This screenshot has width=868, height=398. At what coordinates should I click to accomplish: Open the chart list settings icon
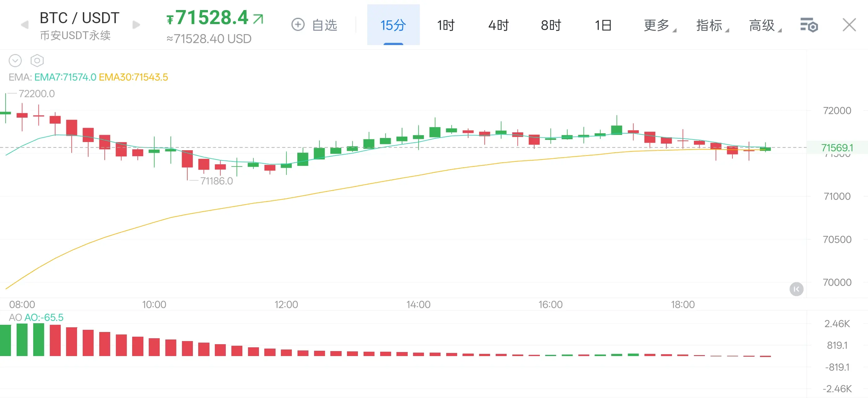(x=809, y=25)
